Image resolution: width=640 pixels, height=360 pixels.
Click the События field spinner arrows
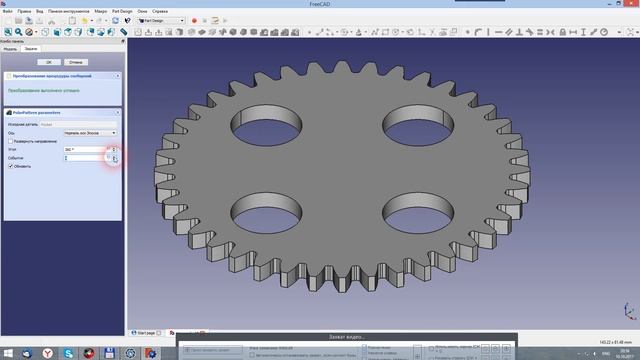click(x=114, y=158)
